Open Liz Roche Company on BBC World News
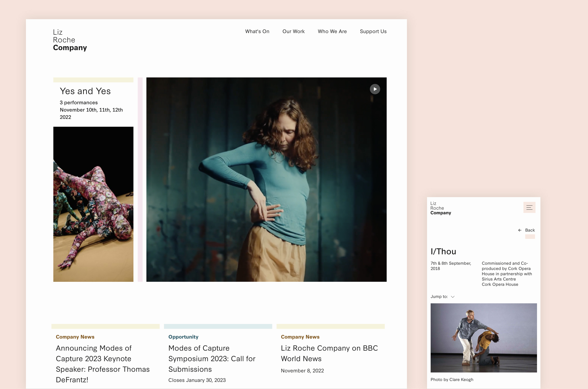588x389 pixels. coord(329,353)
